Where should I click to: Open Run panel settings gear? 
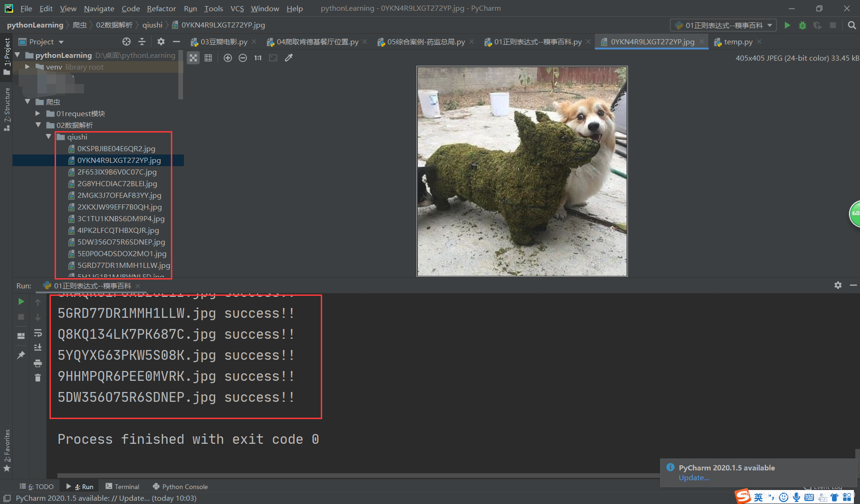(x=838, y=285)
